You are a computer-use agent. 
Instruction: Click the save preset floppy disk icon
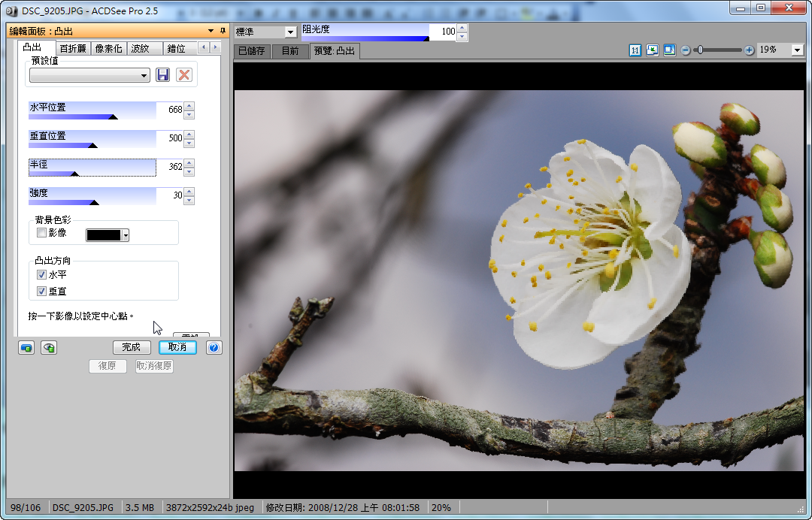tap(162, 75)
